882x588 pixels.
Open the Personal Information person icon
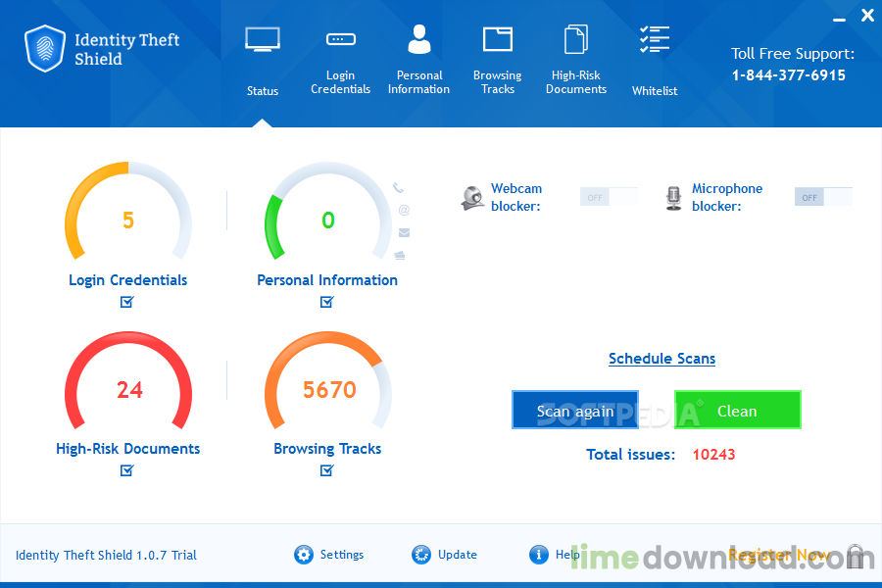[419, 39]
